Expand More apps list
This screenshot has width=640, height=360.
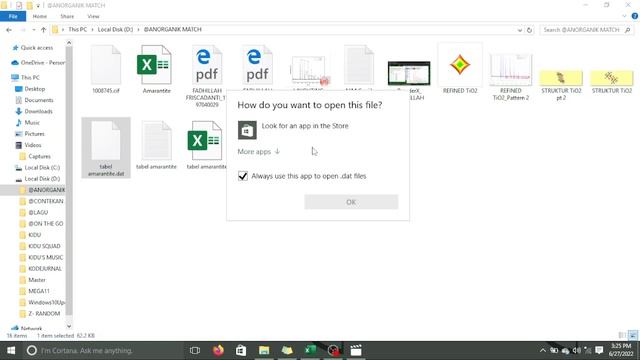[x=259, y=151]
